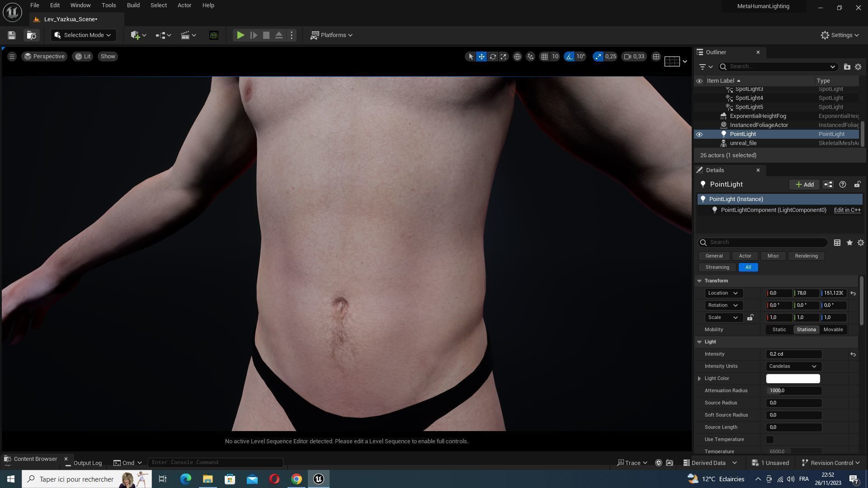868x488 pixels.
Task: Open viewport hamburger options menu
Action: 12,56
